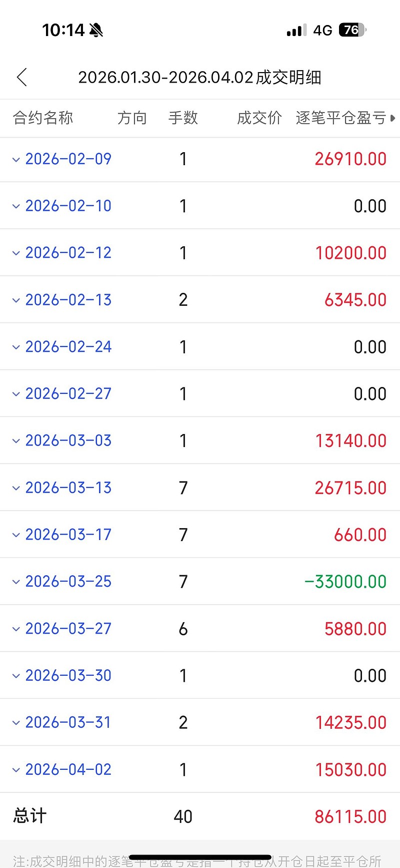Tap the 成交价 column header
This screenshot has width=400, height=868.
point(259,118)
